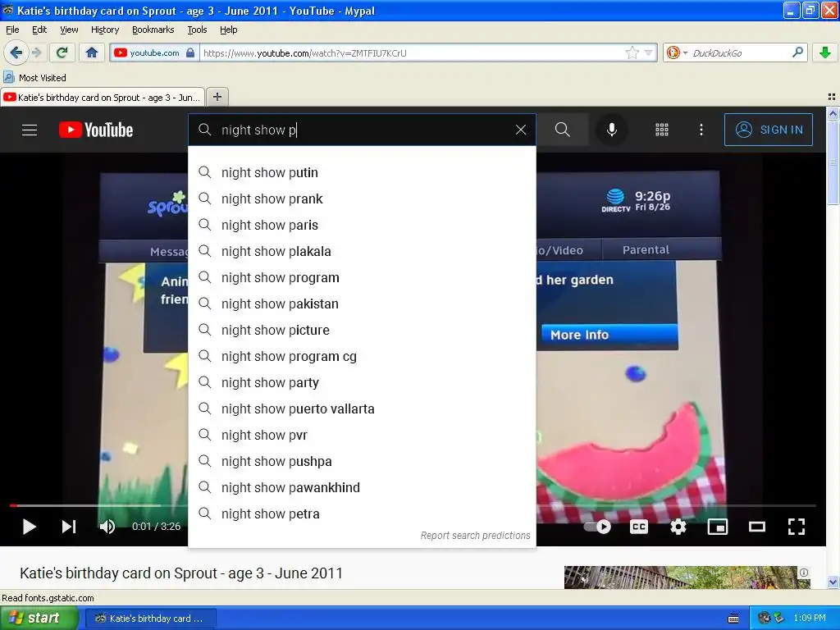
Task: Click the YouTube search button
Action: tap(562, 130)
